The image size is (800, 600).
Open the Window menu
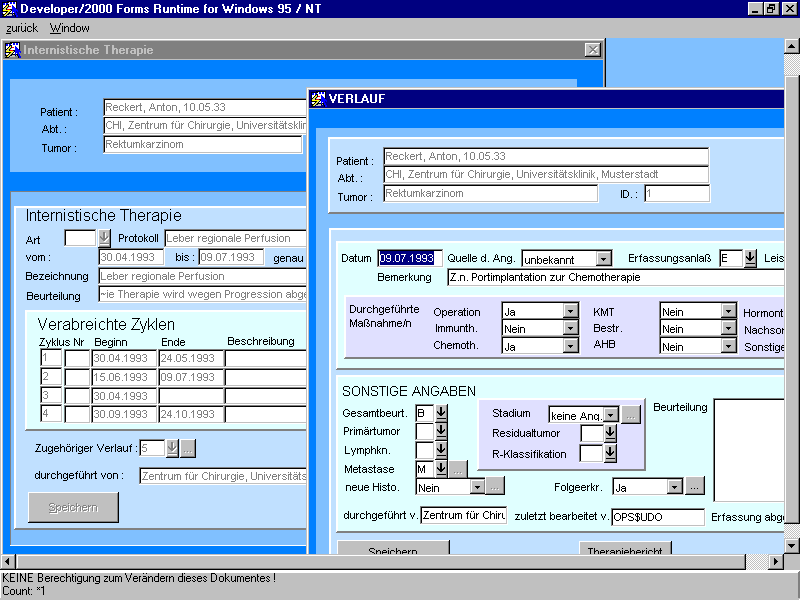[70, 28]
